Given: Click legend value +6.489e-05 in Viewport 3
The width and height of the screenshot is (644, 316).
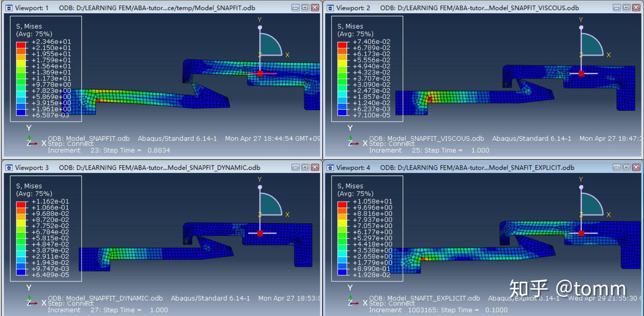Looking at the screenshot, I should coord(51,275).
